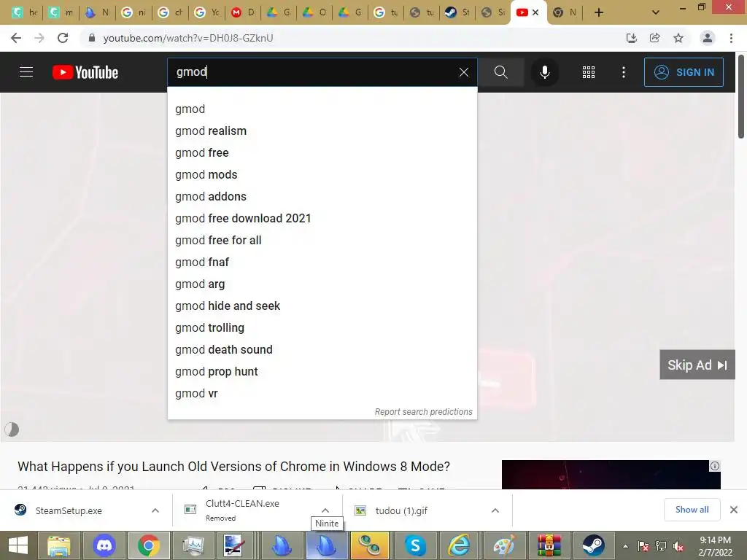Close the downloads bar
Image resolution: width=747 pixels, height=560 pixels.
[x=734, y=510]
